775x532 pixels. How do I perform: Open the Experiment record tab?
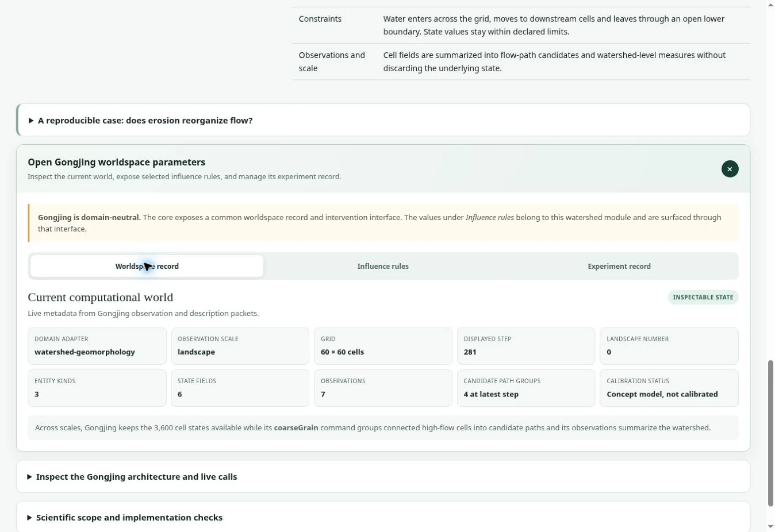(619, 266)
